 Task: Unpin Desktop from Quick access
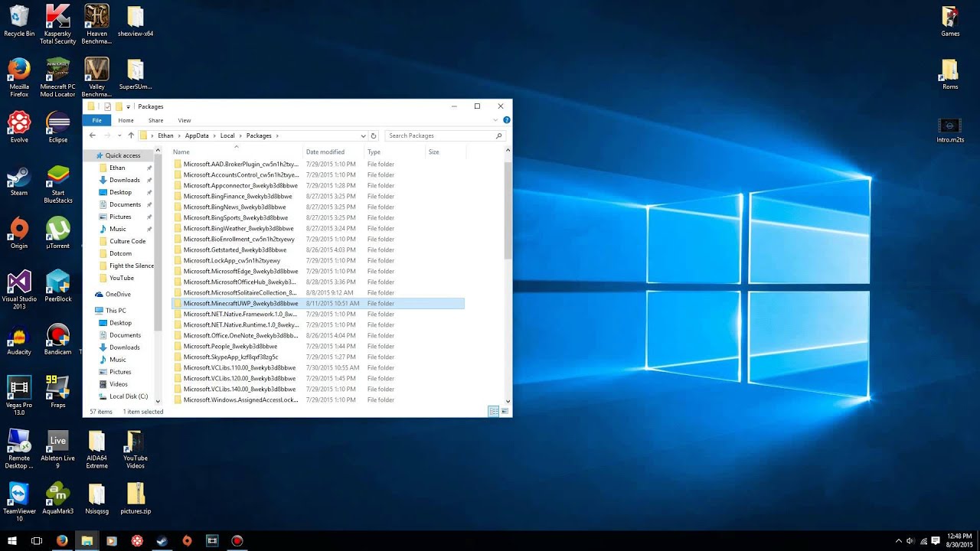(x=150, y=192)
